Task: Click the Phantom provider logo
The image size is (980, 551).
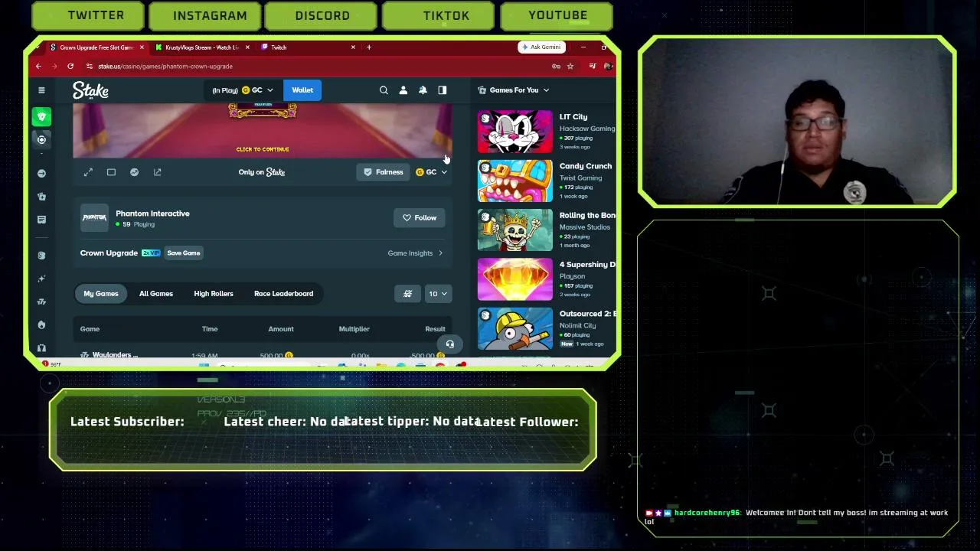Action: pyautogui.click(x=94, y=218)
